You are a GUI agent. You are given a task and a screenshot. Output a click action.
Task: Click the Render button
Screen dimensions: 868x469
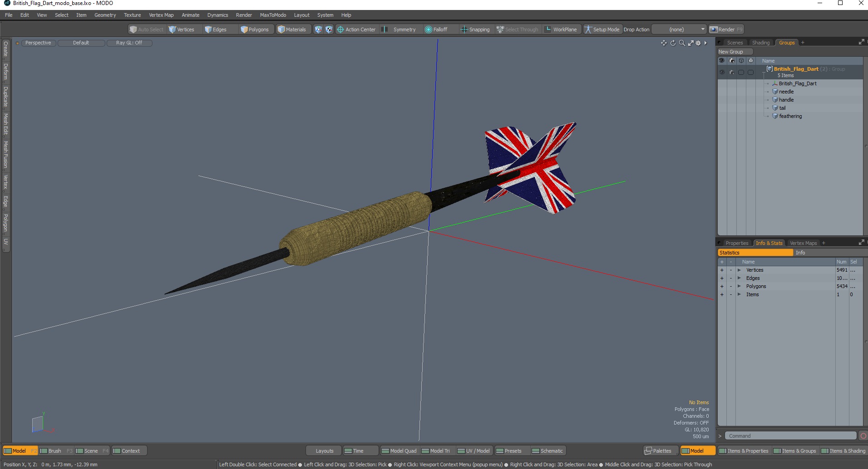726,29
